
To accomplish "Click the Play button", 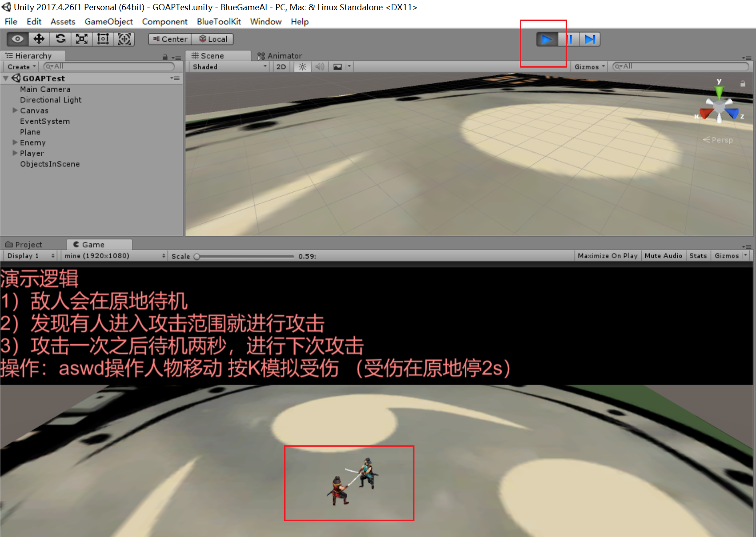I will (x=547, y=40).
